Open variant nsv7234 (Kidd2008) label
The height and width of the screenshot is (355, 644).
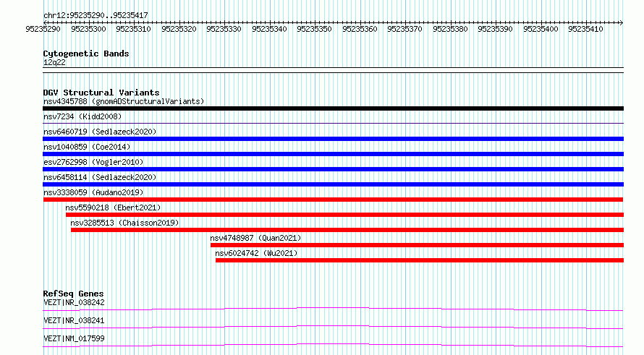click(82, 116)
